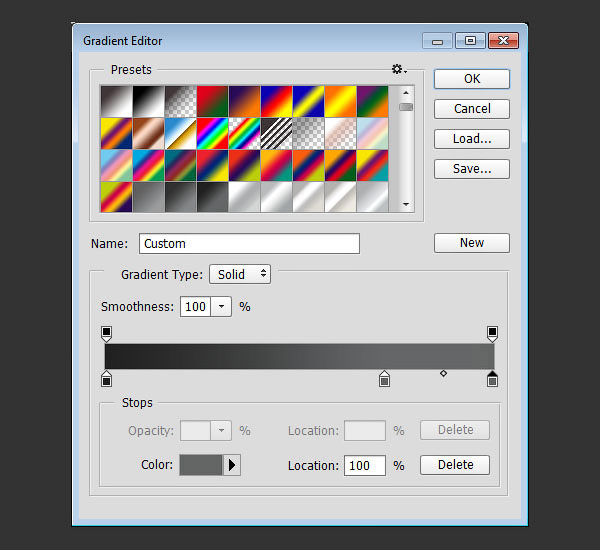600x550 pixels.
Task: Click Save... to store gradients
Action: (x=472, y=169)
